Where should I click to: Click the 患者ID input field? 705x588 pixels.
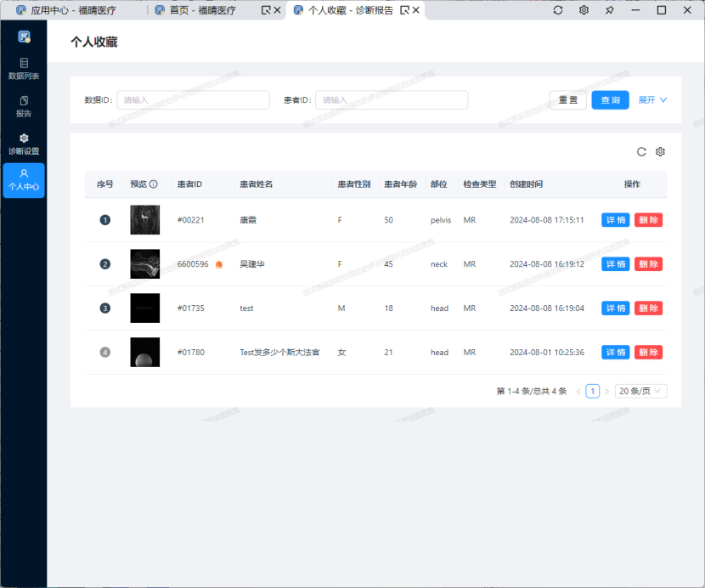point(391,99)
